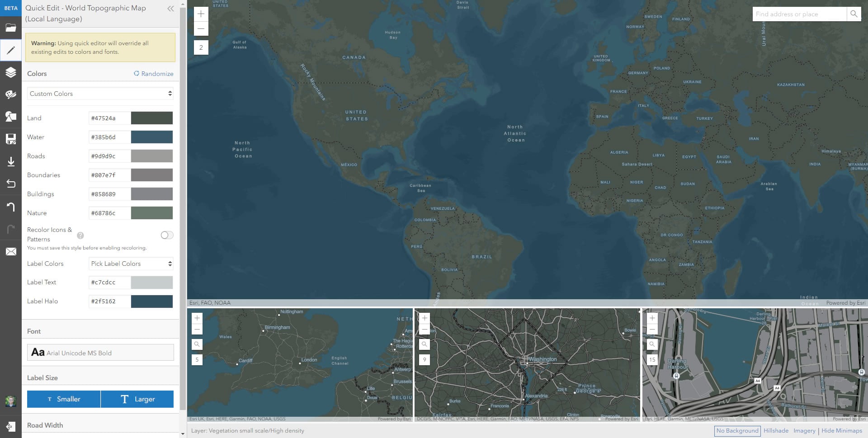Viewport: 868px width, 438px height.
Task: Click the Label Halo color swatch
Action: point(152,301)
